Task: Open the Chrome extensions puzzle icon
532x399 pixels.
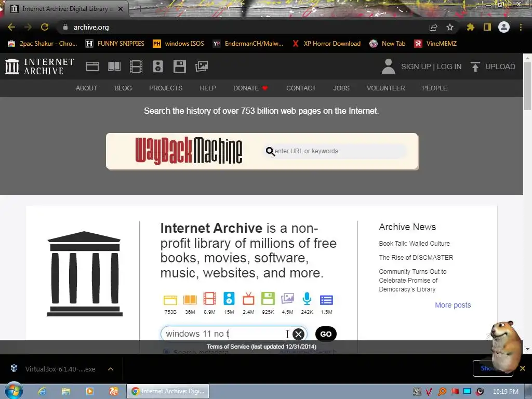Action: pyautogui.click(x=470, y=27)
